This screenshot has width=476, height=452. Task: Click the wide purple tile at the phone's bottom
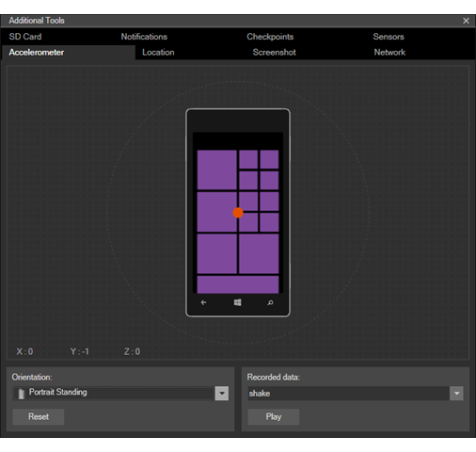[x=238, y=284]
